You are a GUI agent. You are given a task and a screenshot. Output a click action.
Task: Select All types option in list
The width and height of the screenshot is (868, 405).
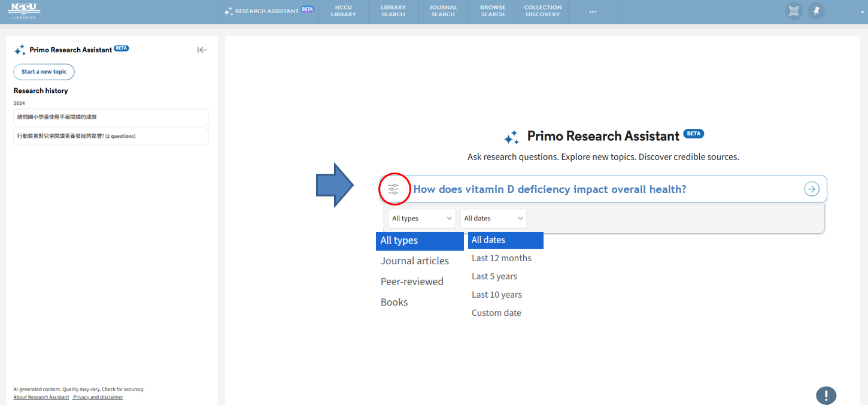click(x=420, y=241)
